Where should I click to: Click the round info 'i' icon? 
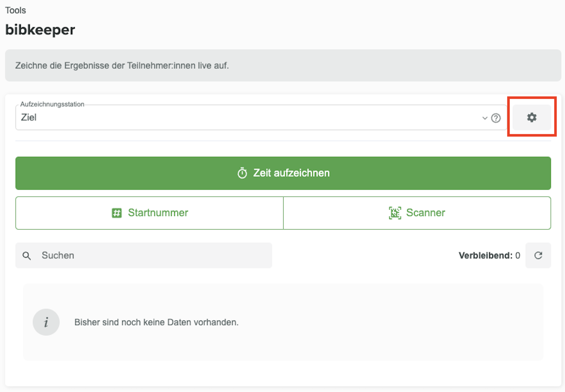(x=46, y=322)
